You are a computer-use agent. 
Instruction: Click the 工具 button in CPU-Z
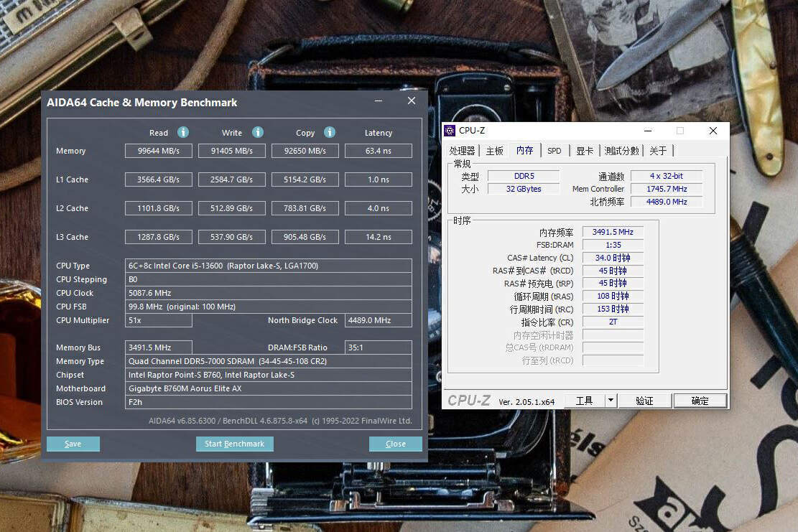(x=584, y=401)
